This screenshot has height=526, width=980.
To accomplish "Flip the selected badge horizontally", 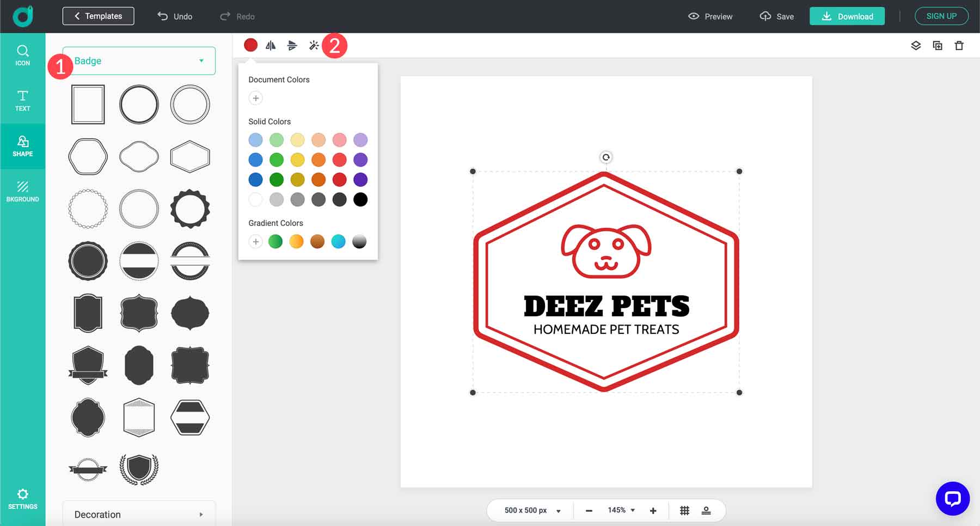I will pyautogui.click(x=271, y=45).
